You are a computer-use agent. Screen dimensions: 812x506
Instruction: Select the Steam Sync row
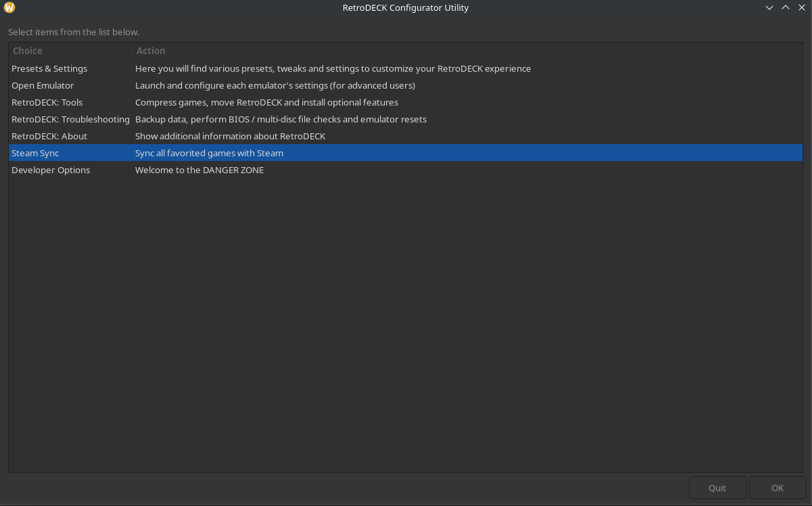[x=35, y=153]
